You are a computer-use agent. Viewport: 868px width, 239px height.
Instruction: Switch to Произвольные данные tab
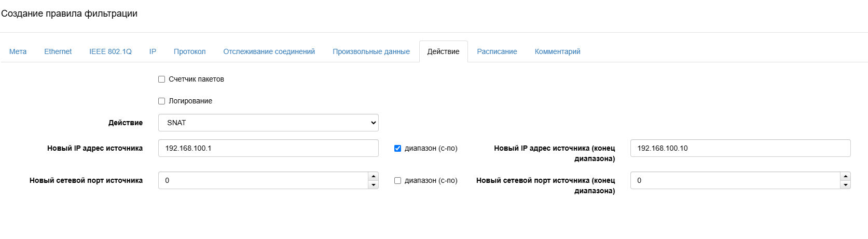click(x=371, y=51)
